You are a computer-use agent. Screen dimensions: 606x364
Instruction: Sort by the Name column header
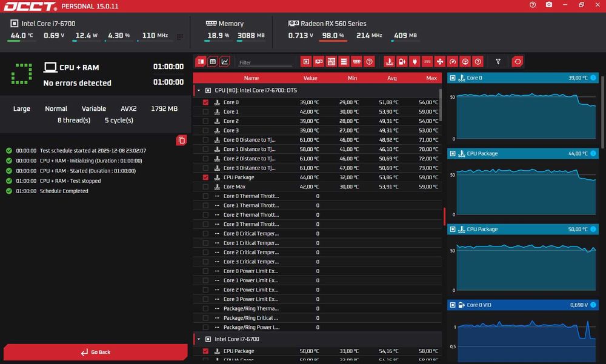(x=251, y=78)
